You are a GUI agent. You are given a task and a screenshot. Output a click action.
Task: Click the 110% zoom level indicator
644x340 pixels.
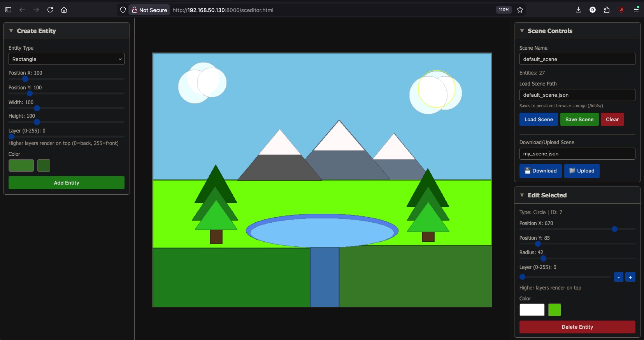(504, 10)
